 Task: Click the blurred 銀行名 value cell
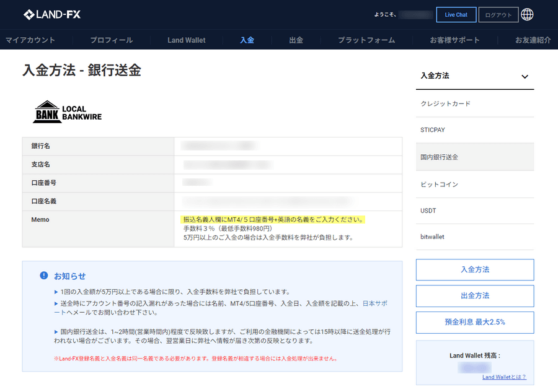219,146
